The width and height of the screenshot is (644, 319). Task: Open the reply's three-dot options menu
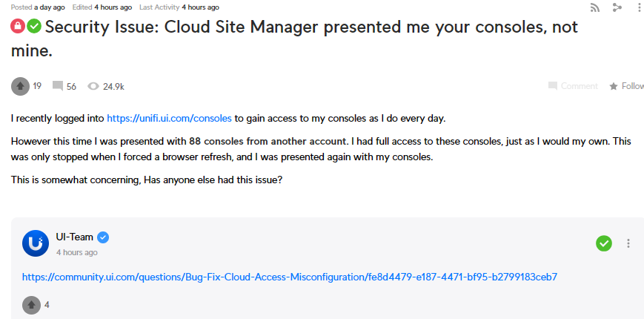pyautogui.click(x=628, y=243)
